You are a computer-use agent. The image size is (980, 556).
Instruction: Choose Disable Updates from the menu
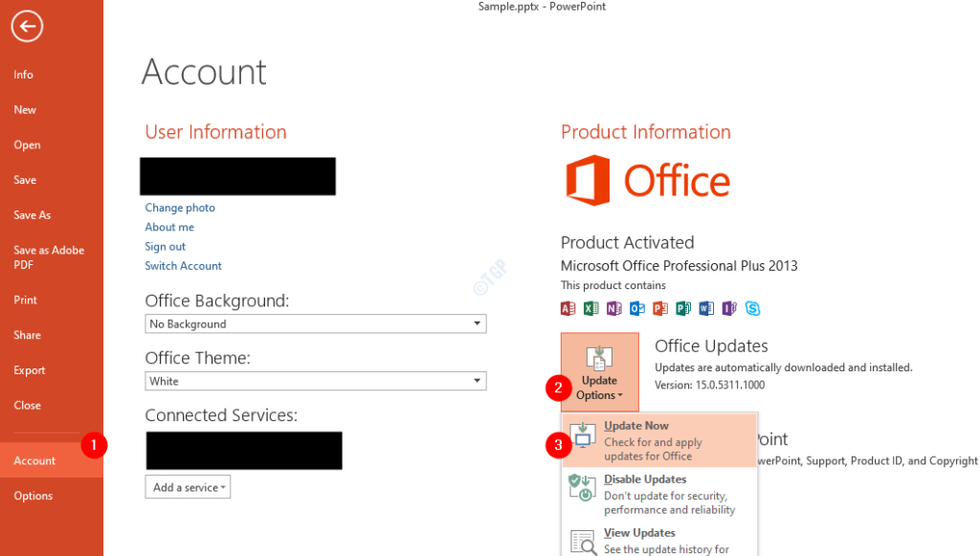pyautogui.click(x=644, y=478)
